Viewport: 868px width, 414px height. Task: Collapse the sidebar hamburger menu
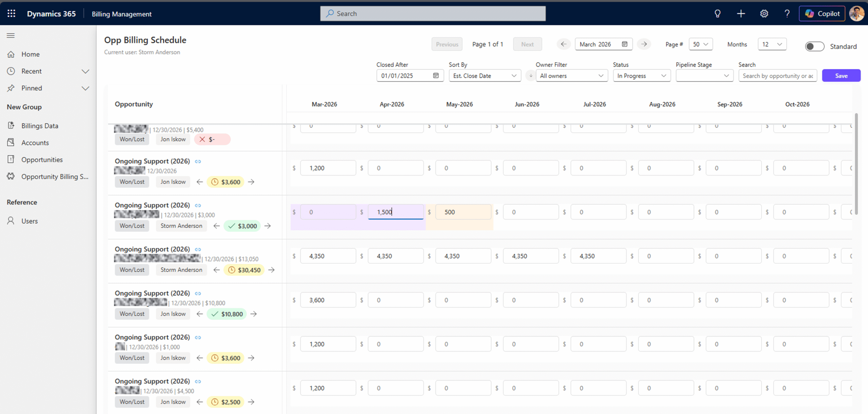click(x=11, y=36)
